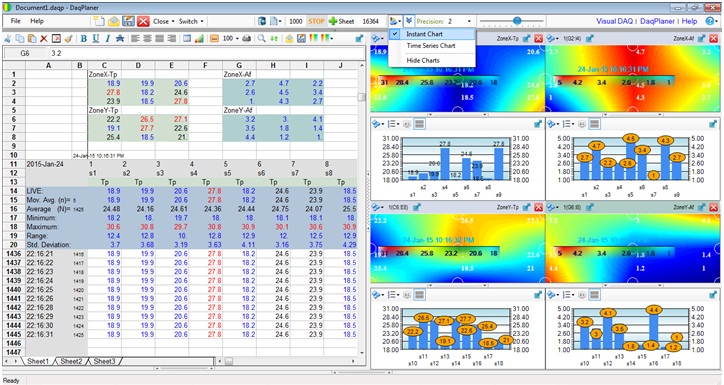Screen dimensions: 724x385
Task: Expand the Close dropdown menu
Action: tap(164, 21)
